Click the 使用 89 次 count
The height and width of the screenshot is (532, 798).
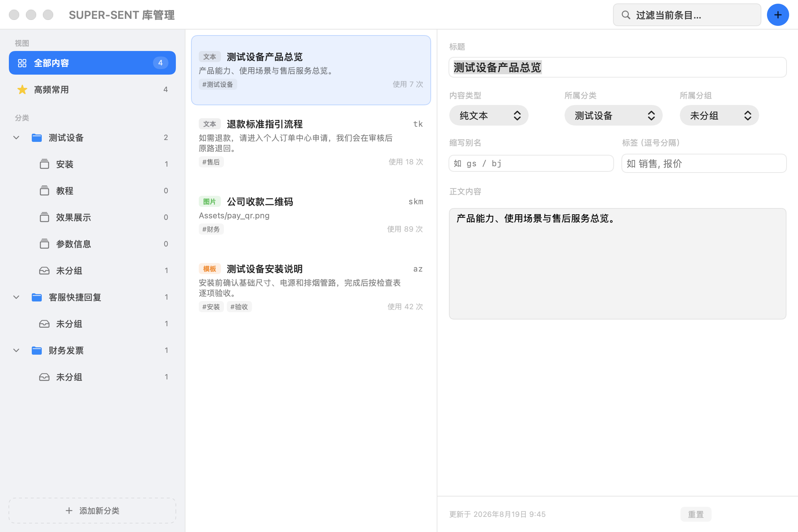pyautogui.click(x=405, y=229)
